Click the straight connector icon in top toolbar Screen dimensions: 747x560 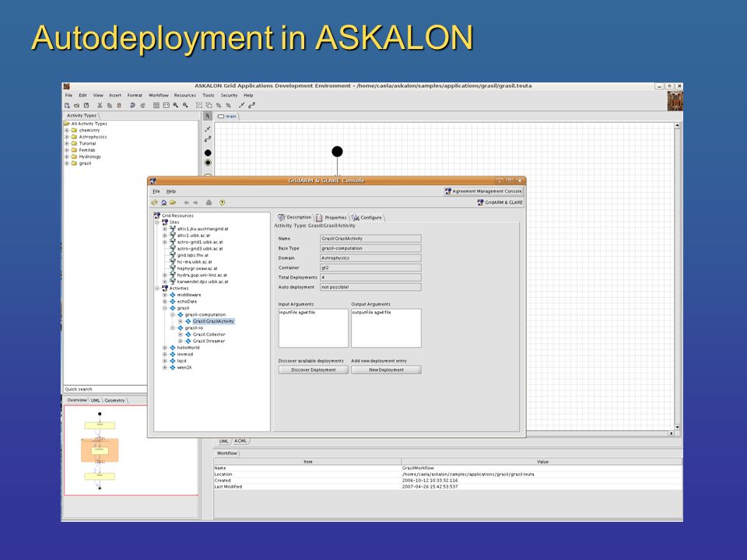[241, 105]
